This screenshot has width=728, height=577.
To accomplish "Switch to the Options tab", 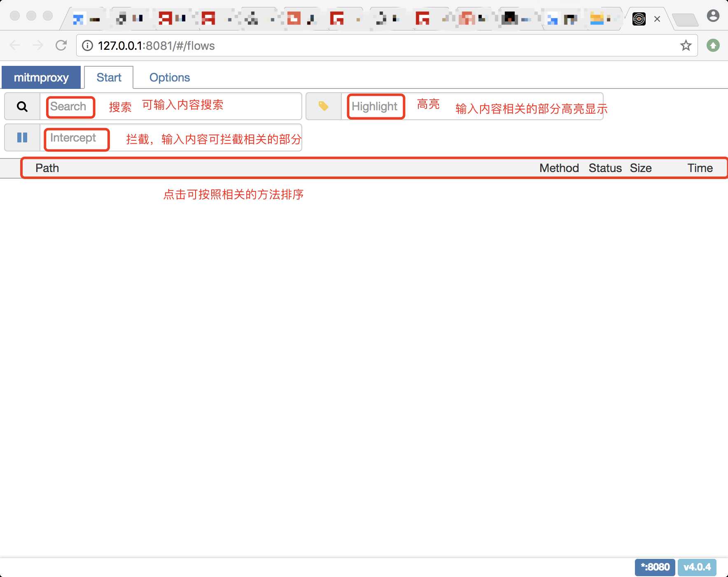I will point(170,77).
